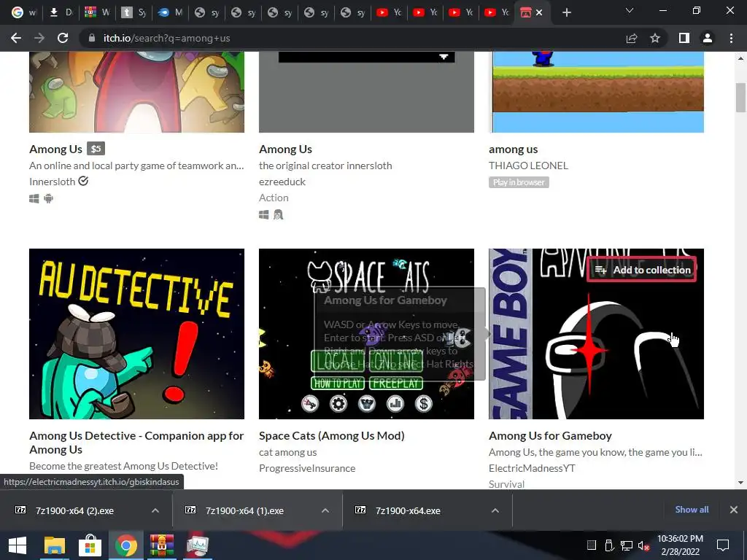This screenshot has height=560, width=747.
Task: Open the lowercase among us game title
Action: pyautogui.click(x=513, y=149)
